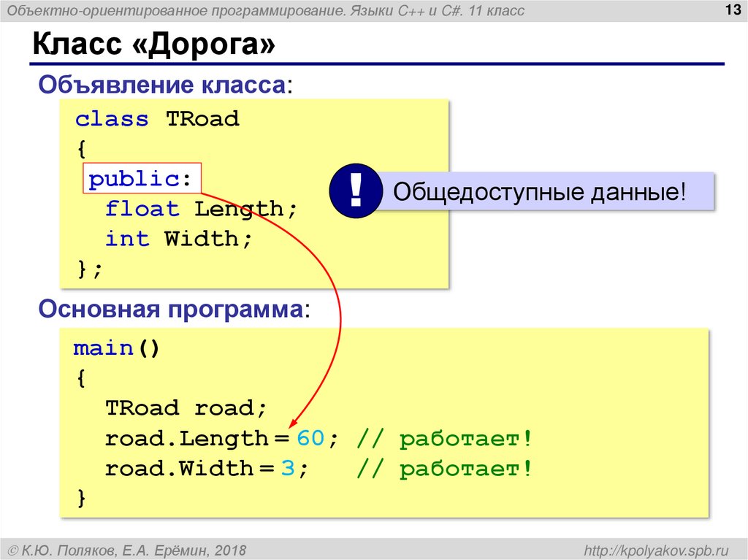748x560 pixels.
Task: Click slide number 13
Action: (732, 9)
